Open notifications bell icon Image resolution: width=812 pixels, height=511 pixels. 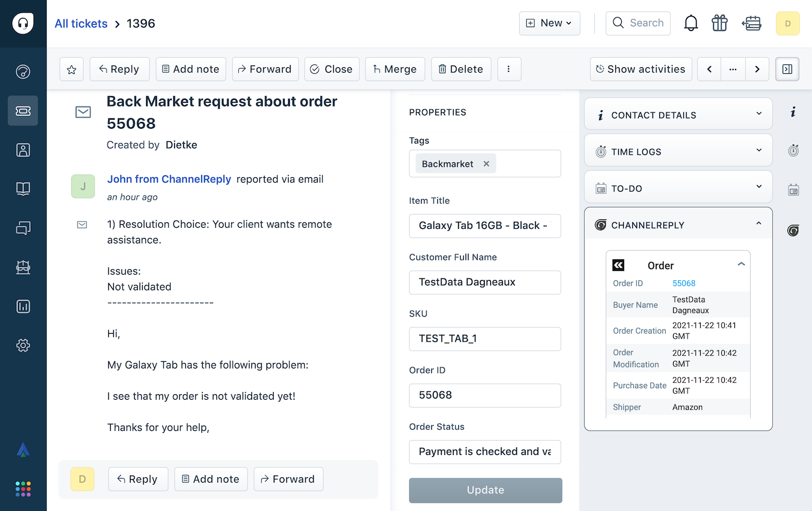(691, 23)
